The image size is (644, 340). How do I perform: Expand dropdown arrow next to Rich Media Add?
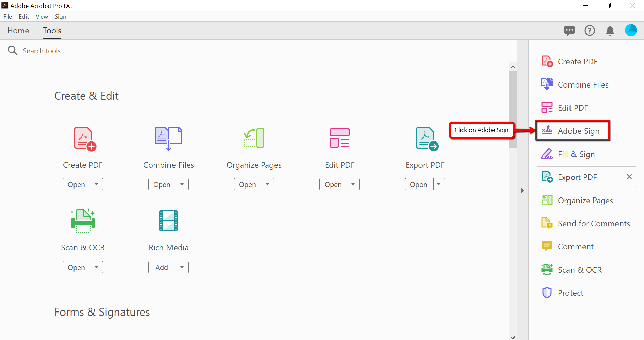click(182, 267)
